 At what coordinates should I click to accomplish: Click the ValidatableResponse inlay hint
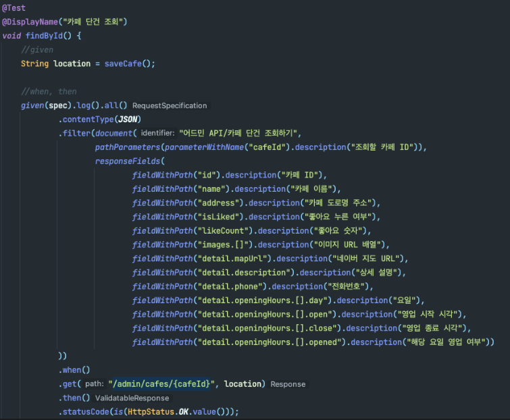(132, 398)
